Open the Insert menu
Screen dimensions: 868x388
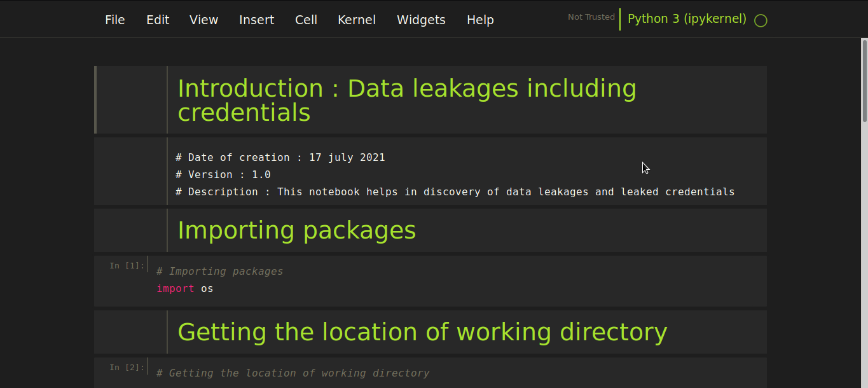[256, 20]
